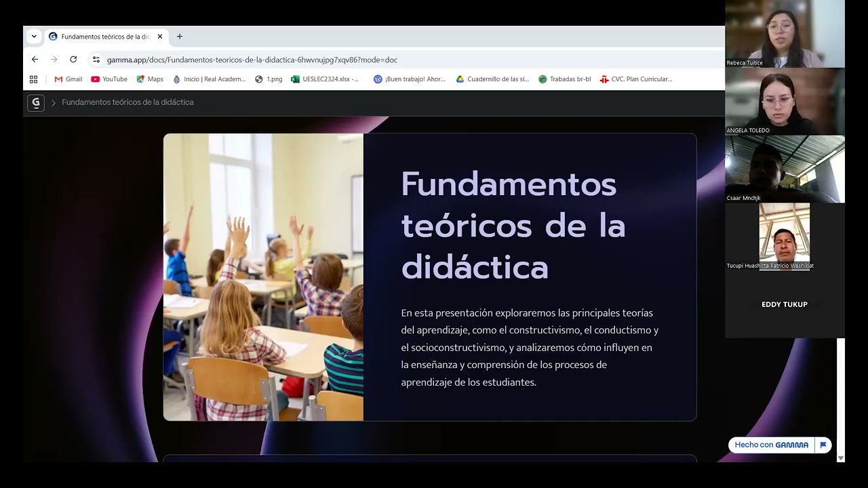The image size is (868, 488).
Task: Open 1.png bookmark
Action: (x=269, y=79)
